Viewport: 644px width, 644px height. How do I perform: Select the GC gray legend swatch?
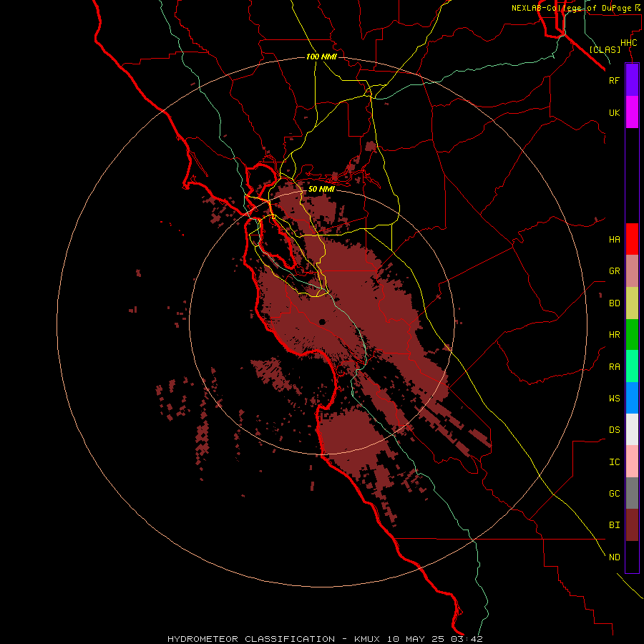[x=632, y=493]
